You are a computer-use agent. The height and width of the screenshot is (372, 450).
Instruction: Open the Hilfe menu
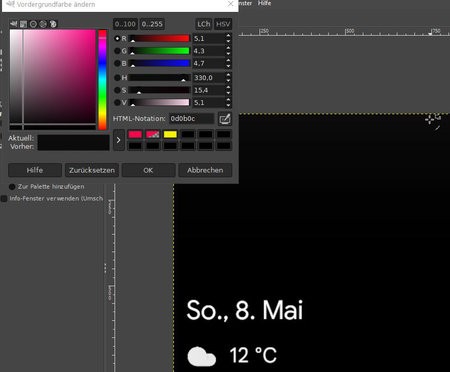[x=264, y=3]
